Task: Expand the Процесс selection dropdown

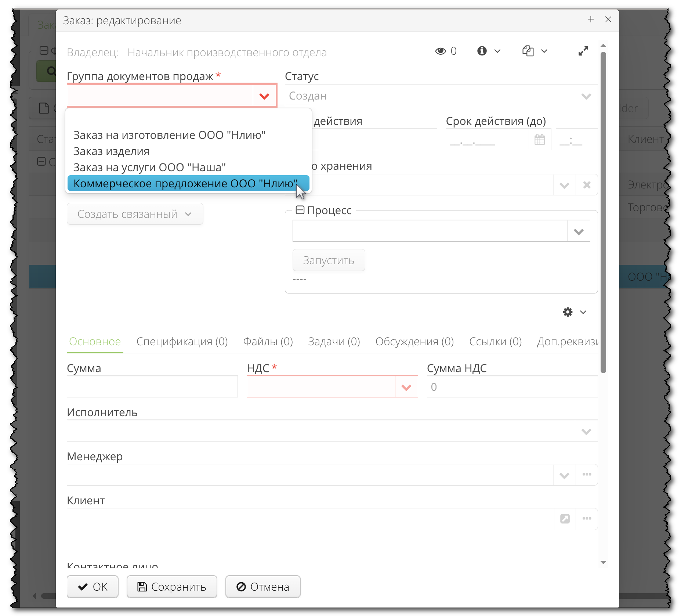Action: coord(578,231)
